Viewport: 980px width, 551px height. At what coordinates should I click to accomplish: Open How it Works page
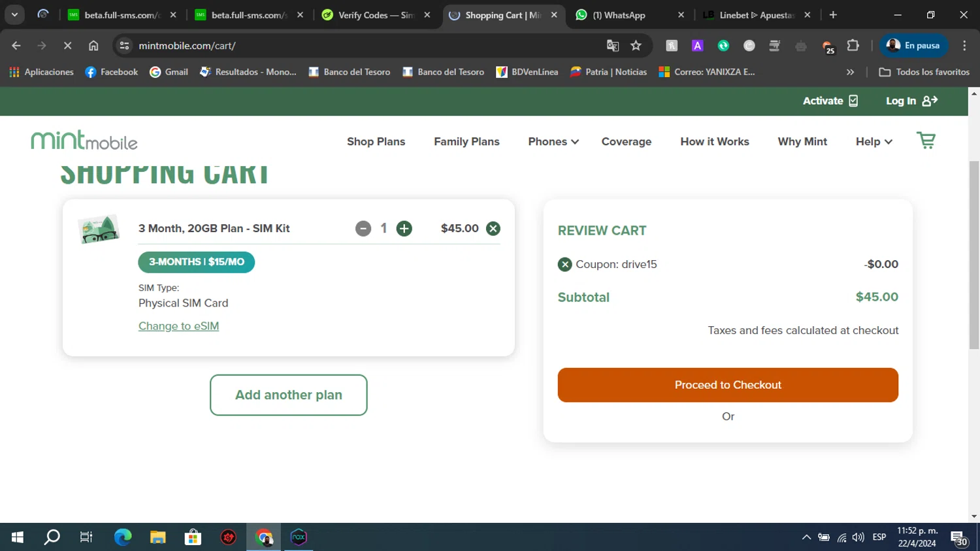point(715,141)
